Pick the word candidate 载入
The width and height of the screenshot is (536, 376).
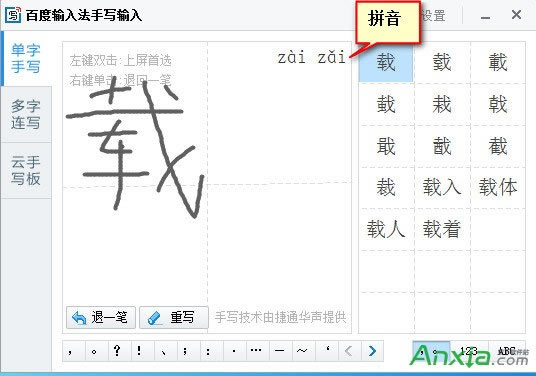coord(442,187)
